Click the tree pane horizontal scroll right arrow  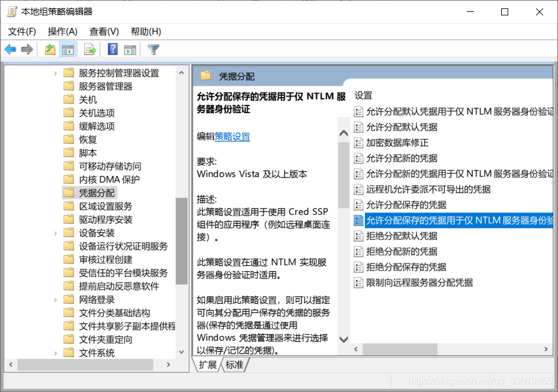168,365
